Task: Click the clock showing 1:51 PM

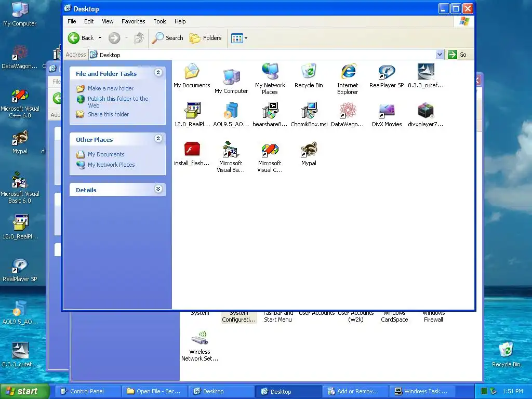Action: click(513, 391)
